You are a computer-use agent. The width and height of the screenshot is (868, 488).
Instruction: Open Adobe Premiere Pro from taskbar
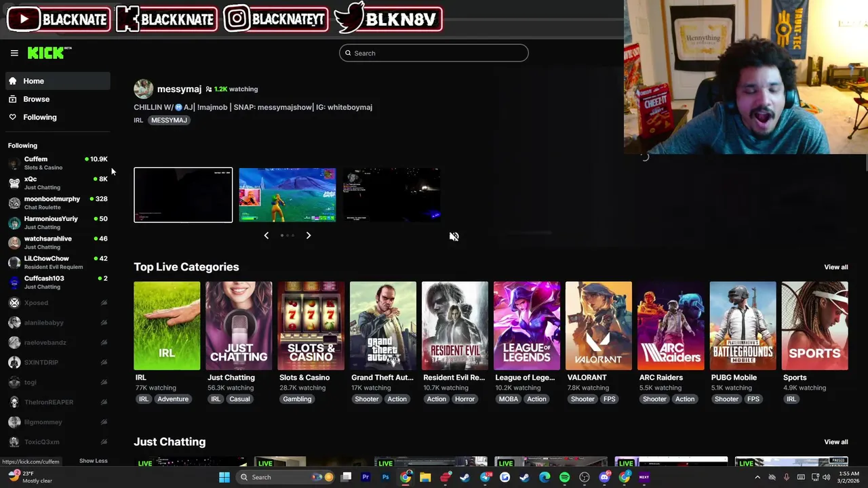click(366, 477)
